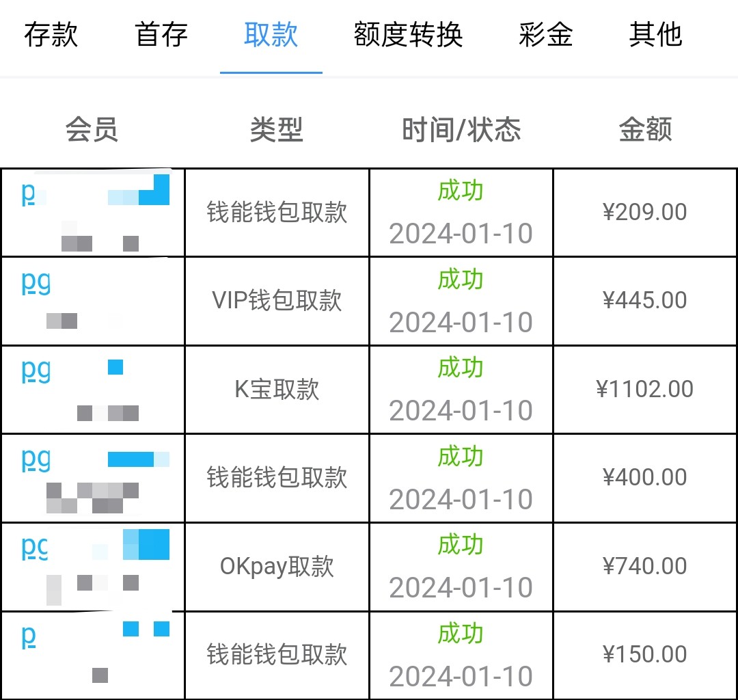Open the 首存 tab
This screenshot has width=738, height=700.
pos(161,35)
